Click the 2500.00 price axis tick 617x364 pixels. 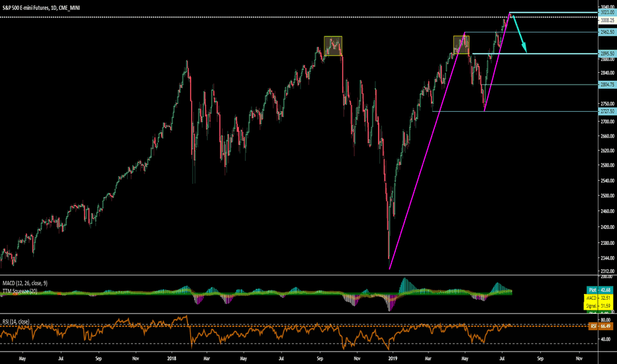coord(608,196)
